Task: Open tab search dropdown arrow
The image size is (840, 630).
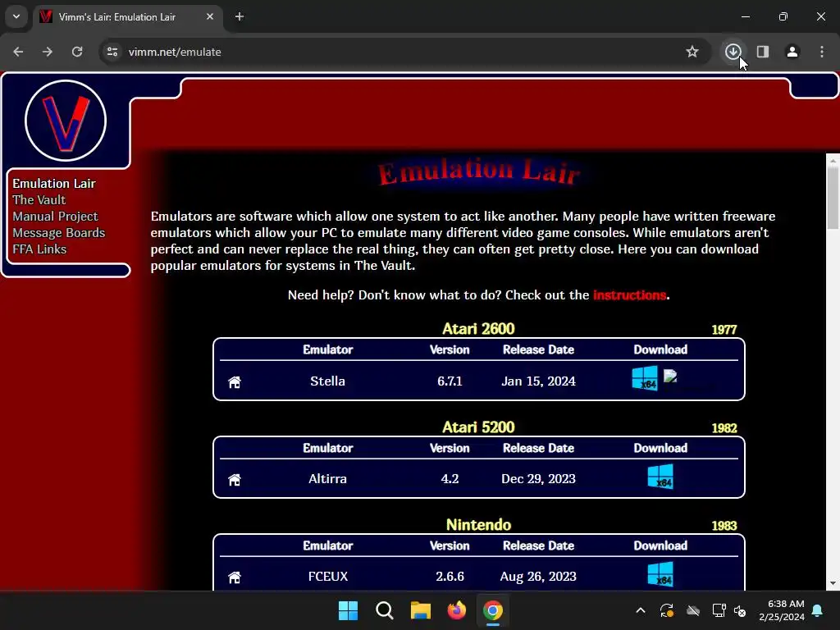Action: point(16,16)
